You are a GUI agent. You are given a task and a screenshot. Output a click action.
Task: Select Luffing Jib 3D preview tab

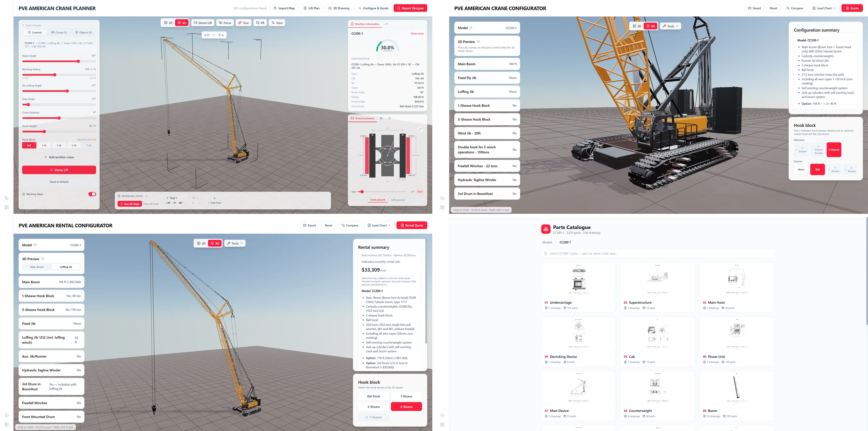pos(66,267)
